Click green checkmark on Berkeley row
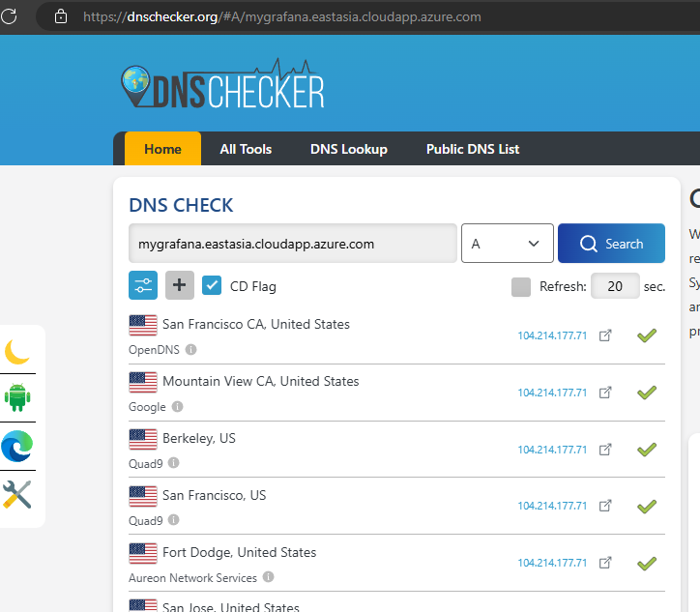 point(647,449)
